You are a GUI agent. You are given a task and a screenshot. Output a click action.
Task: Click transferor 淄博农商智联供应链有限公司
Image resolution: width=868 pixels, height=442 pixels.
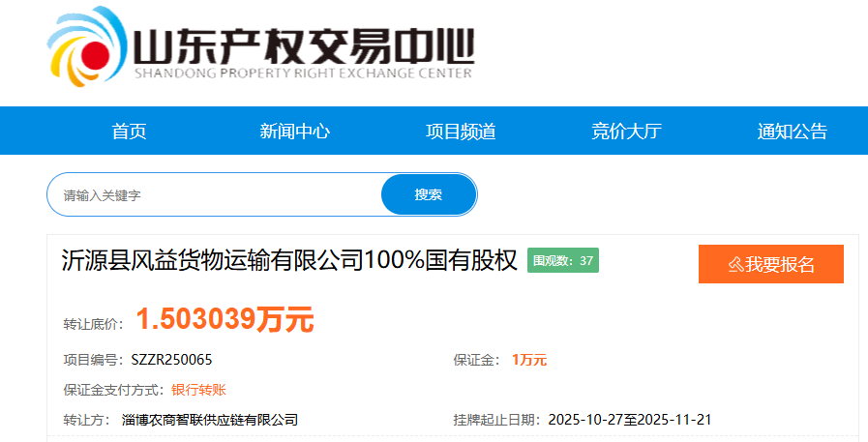pyautogui.click(x=210, y=420)
